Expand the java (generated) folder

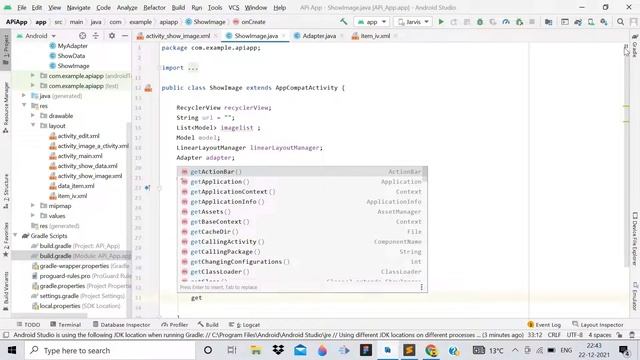click(x=24, y=96)
